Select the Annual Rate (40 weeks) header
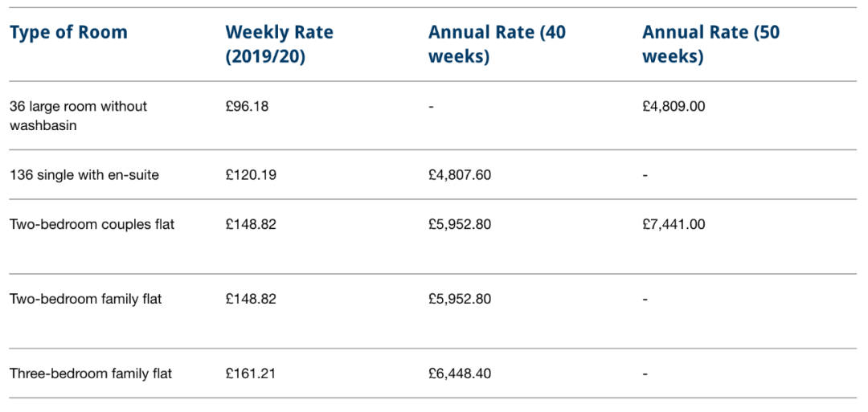 click(497, 45)
